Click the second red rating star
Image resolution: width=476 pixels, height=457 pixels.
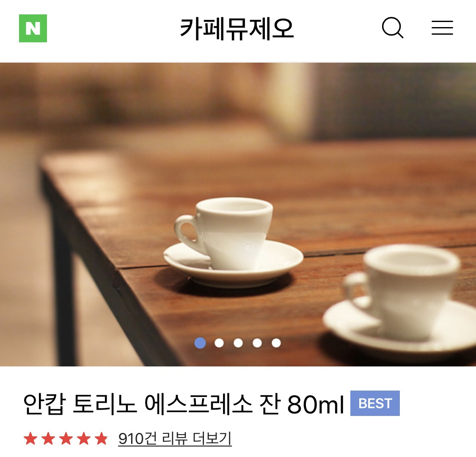click(48, 439)
